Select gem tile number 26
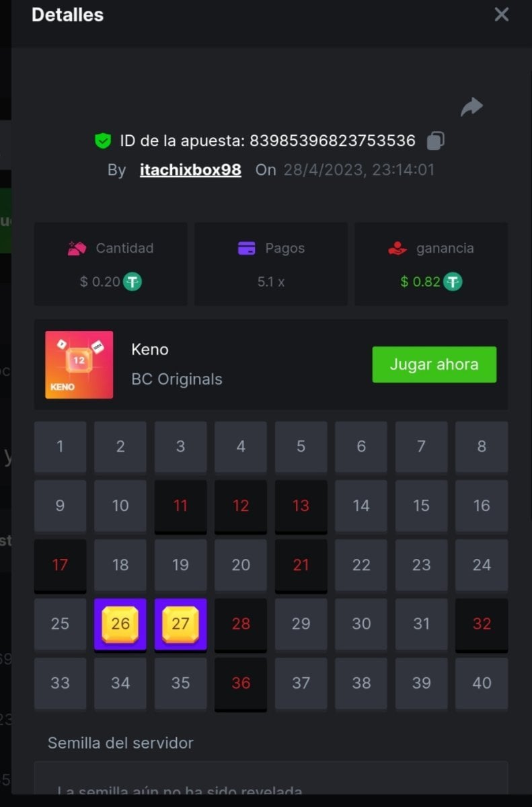Image resolution: width=532 pixels, height=807 pixels. (120, 624)
